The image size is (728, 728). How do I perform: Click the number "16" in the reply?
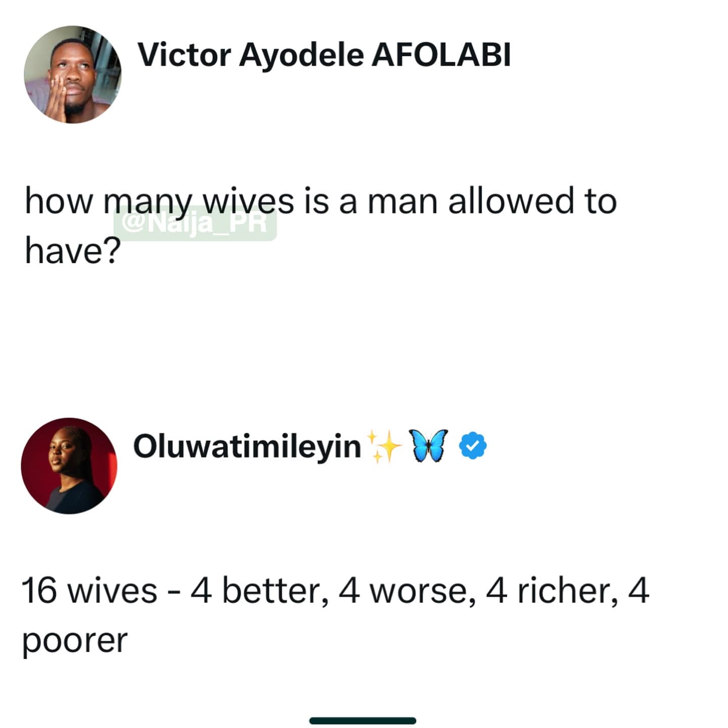[x=39, y=591]
